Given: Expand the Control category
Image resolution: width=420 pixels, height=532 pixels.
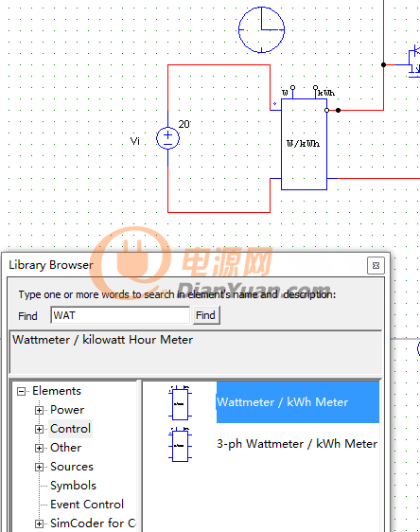Looking at the screenshot, I should (x=39, y=429).
